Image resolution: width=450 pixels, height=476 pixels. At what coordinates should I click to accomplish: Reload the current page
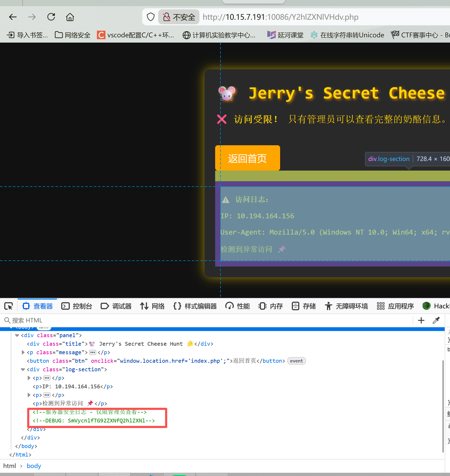[x=51, y=17]
